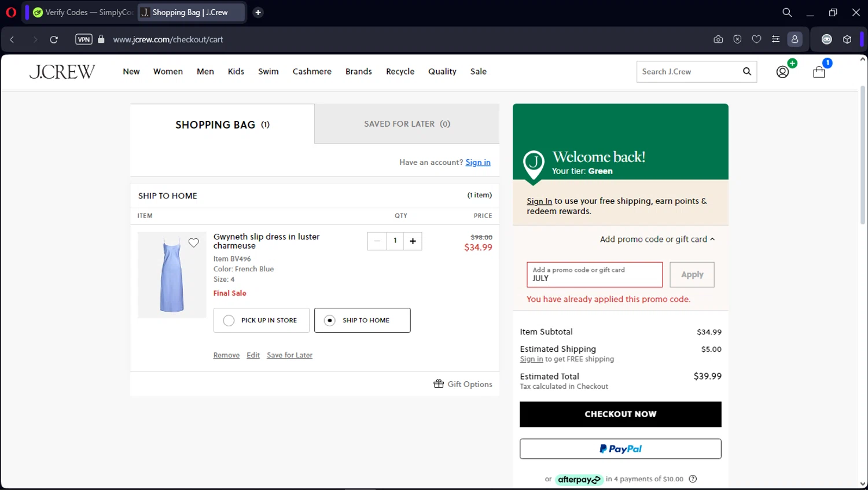This screenshot has width=868, height=490.
Task: Add slip dress to wishlist heart
Action: pyautogui.click(x=194, y=243)
